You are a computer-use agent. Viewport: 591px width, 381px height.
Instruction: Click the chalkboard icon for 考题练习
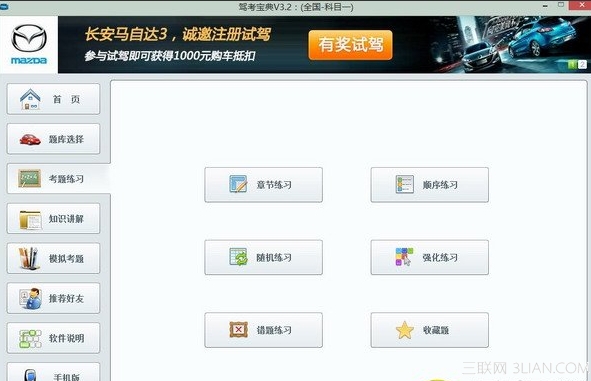[29, 179]
